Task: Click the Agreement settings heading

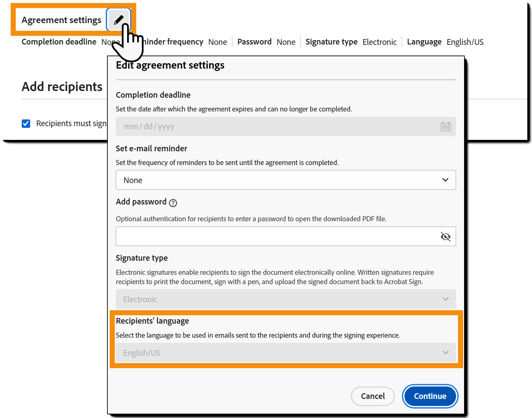Action: coord(61,20)
